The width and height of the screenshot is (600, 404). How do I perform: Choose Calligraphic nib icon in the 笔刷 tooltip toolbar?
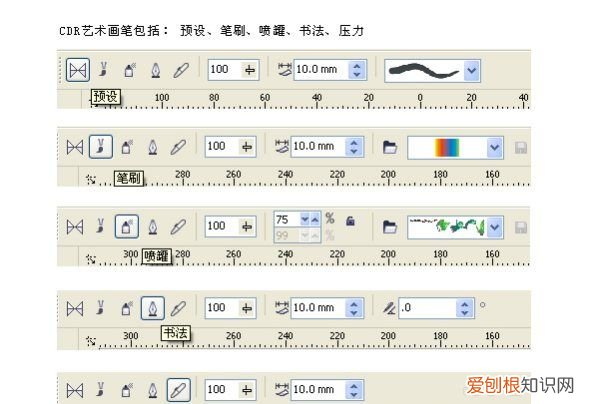click(153, 147)
